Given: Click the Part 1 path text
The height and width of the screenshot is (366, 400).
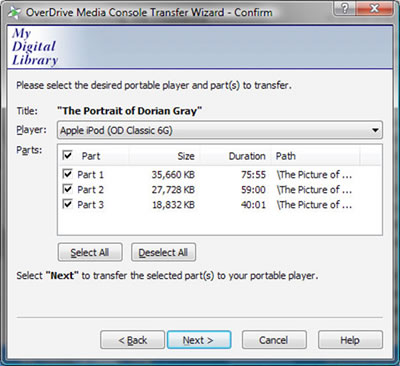Looking at the screenshot, I should (x=314, y=174).
